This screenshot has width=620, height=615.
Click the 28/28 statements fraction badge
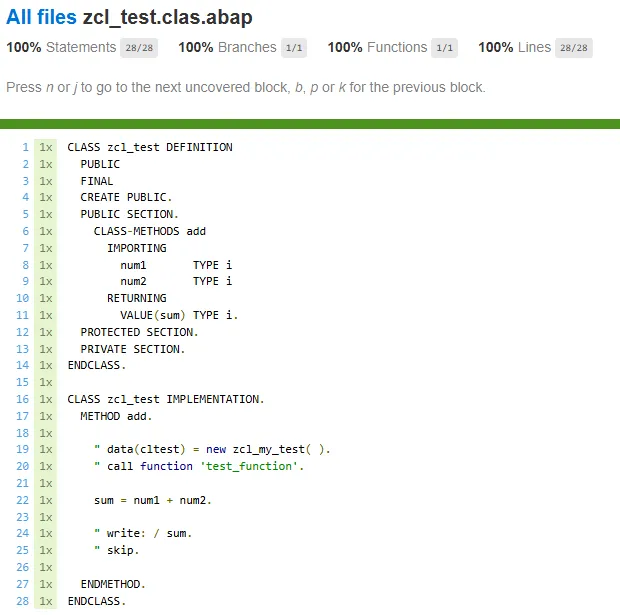tap(139, 48)
